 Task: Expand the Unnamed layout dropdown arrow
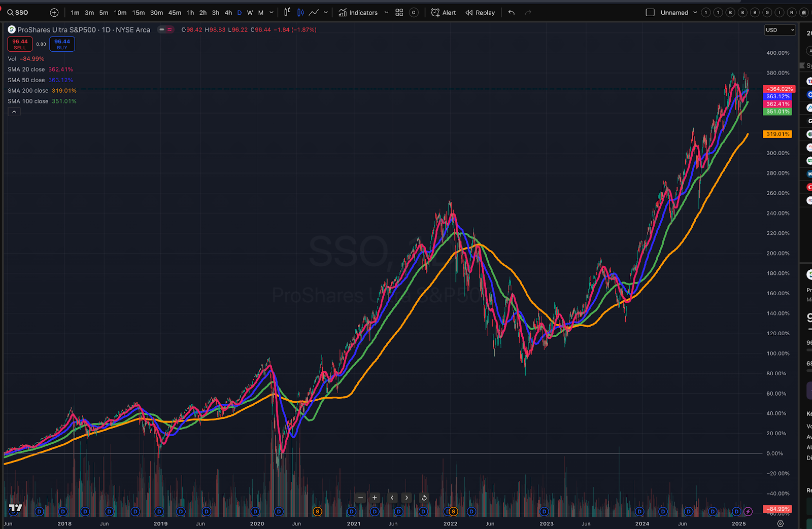[x=695, y=13]
